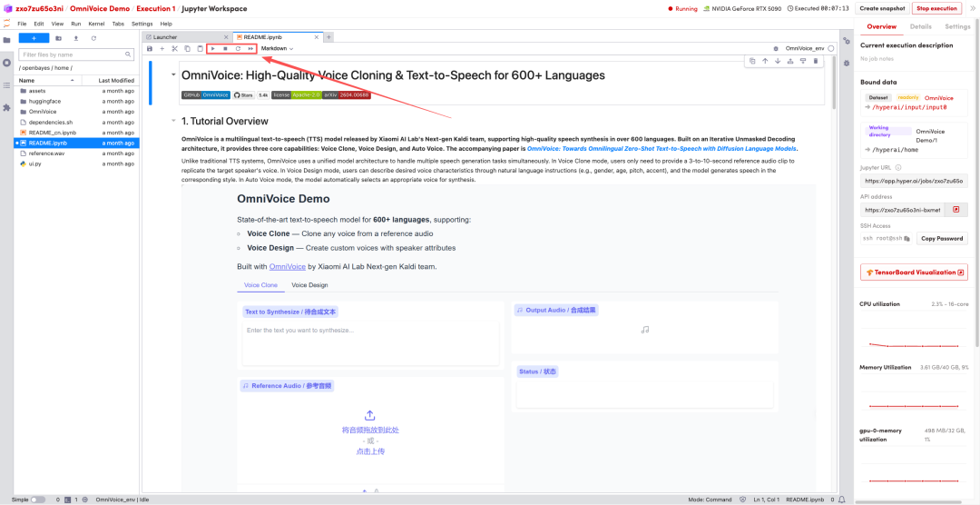This screenshot has height=505, width=980.
Task: Open the TensorBoard Visualization button
Action: coord(914,272)
